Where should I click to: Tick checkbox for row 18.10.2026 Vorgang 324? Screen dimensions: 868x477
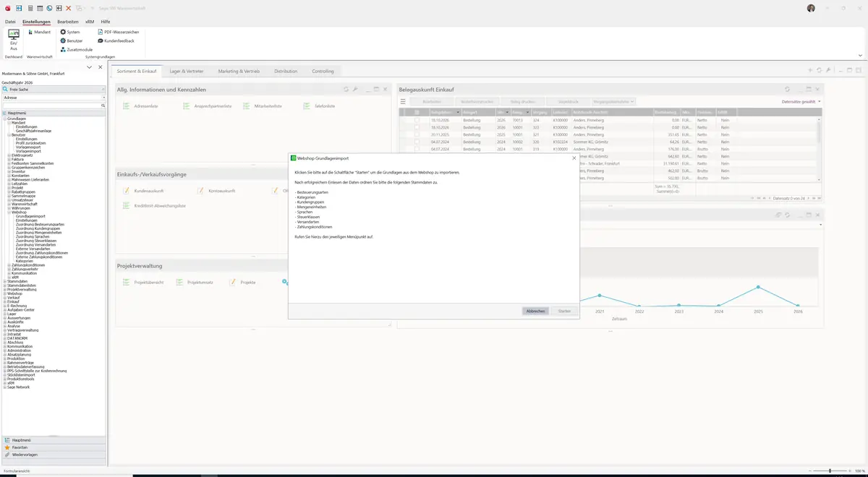click(417, 120)
